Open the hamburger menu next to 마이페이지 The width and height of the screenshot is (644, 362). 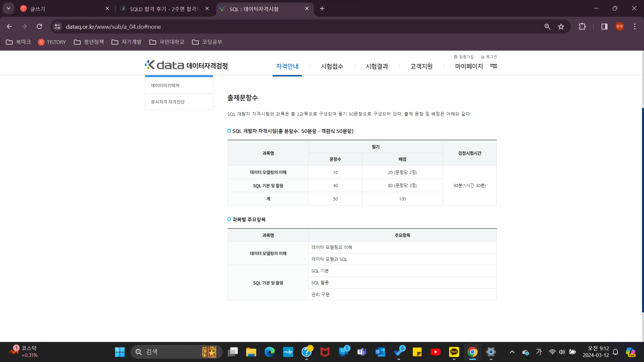(x=493, y=66)
